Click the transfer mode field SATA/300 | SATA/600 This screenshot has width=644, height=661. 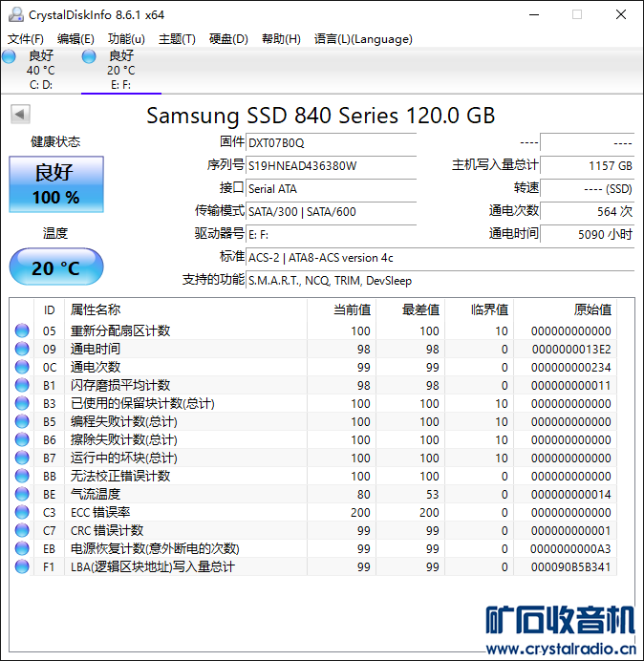pos(331,211)
